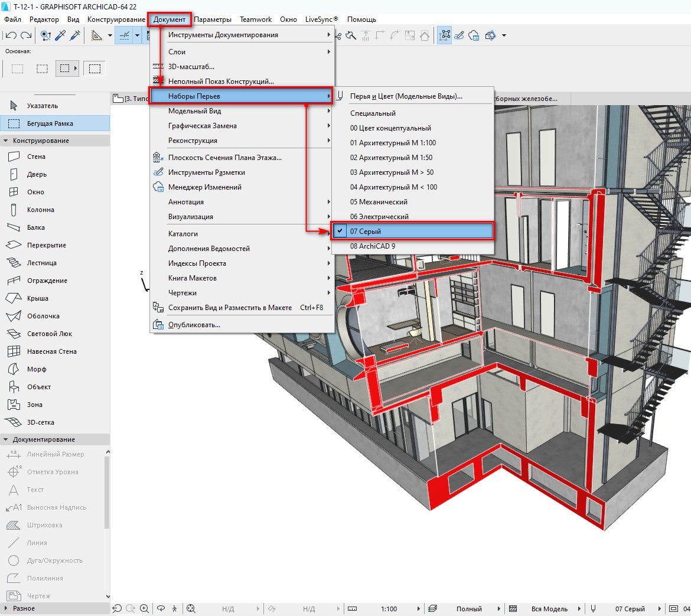
Task: Switch pen set to 01 Архитектурный М 1:100
Action: pos(393,143)
